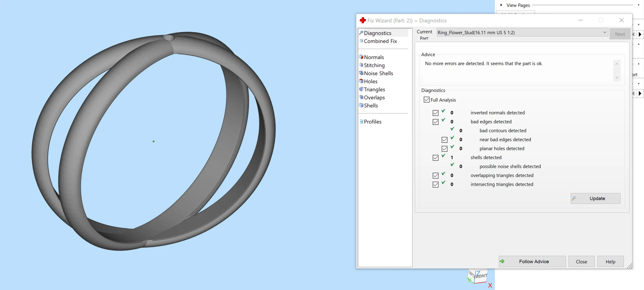Click the Normals diagnostic icon
This screenshot has height=290, width=644.
point(361,57)
